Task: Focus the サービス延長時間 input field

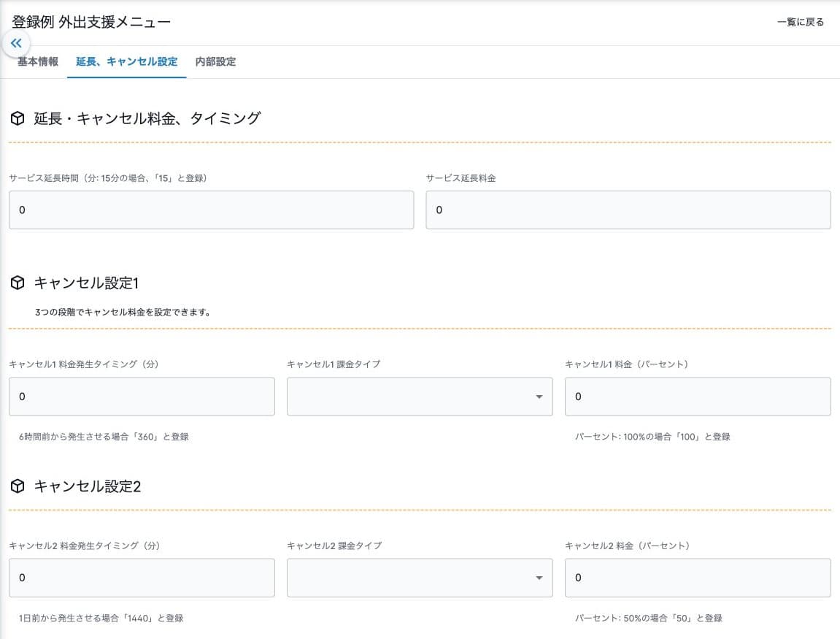Action: (211, 210)
